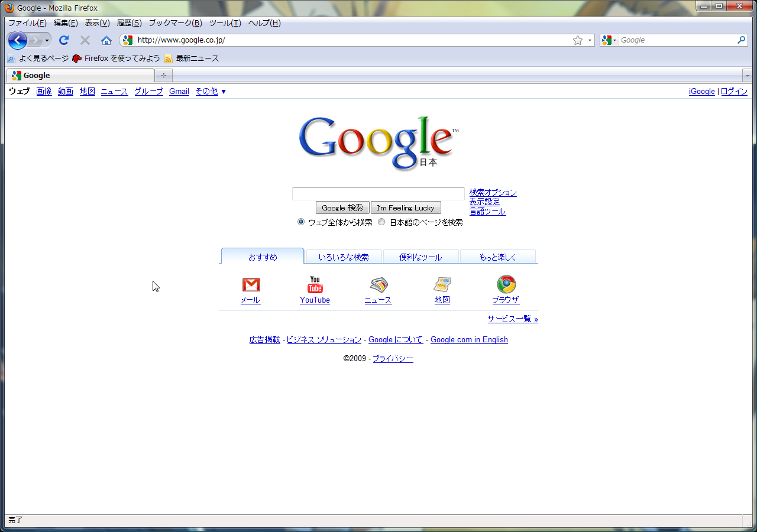
Task: Select the ウェブ全体から検索 radio button
Action: point(301,222)
